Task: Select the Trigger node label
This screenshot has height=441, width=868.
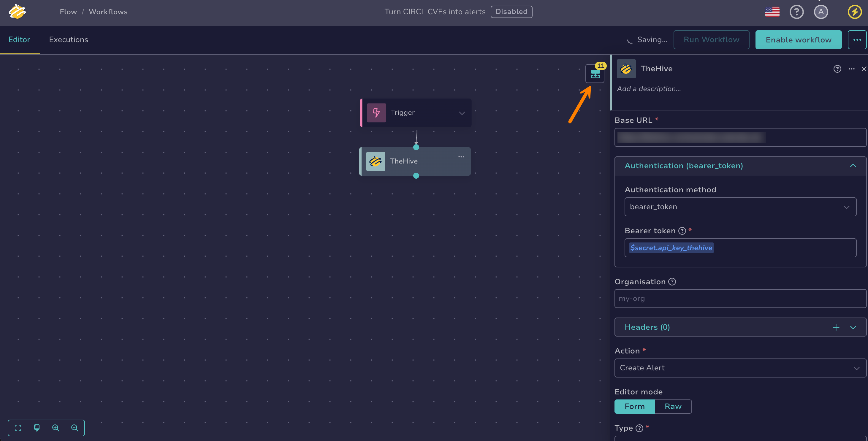Action: click(402, 112)
